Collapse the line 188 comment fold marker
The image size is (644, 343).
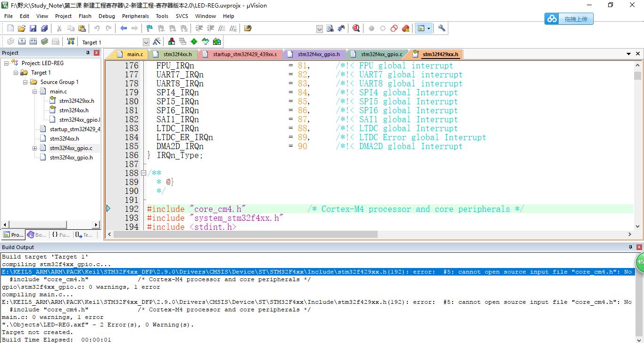pyautogui.click(x=144, y=173)
